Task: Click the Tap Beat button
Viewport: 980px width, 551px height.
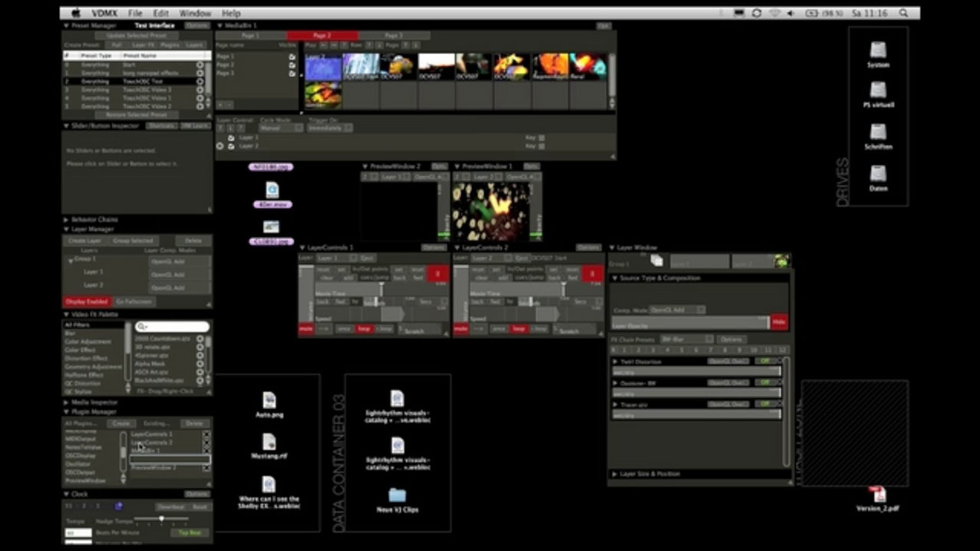Action: point(189,533)
